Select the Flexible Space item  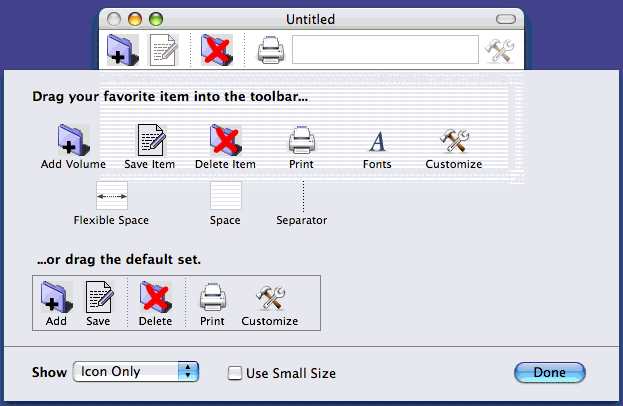coord(111,197)
